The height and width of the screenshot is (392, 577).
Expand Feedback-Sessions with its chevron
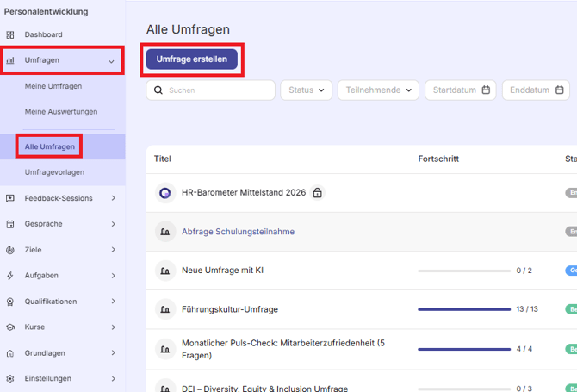pos(114,198)
